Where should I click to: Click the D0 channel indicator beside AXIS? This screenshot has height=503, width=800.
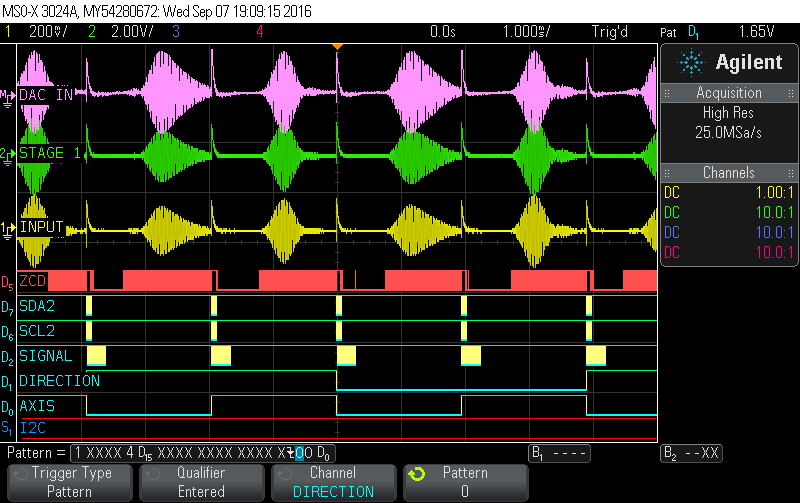click(x=7, y=408)
